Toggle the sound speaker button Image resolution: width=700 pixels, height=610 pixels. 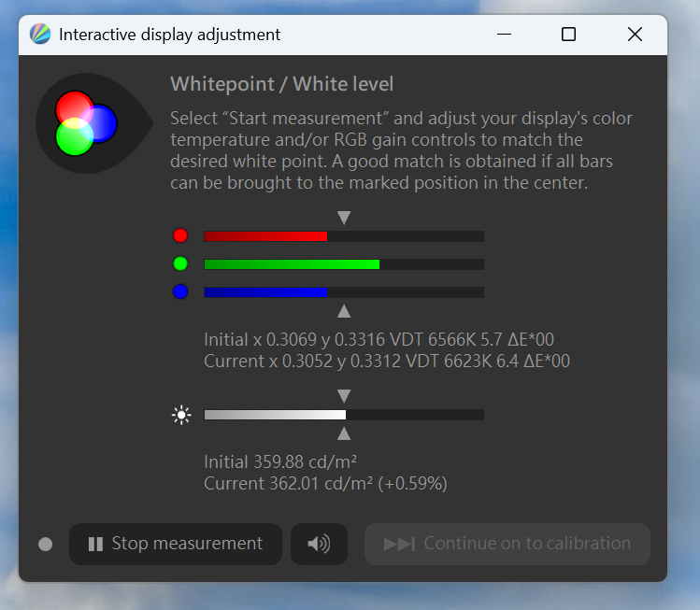coord(319,544)
